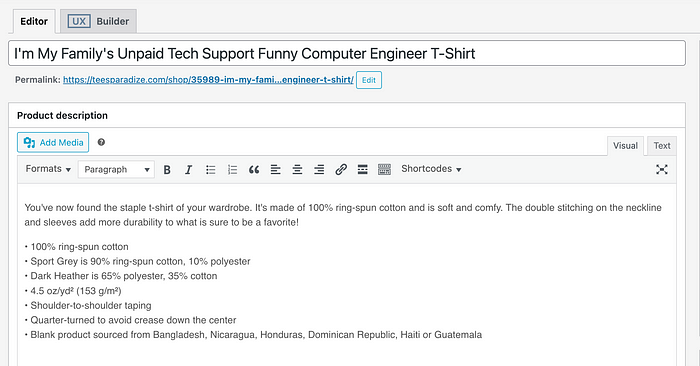Open the help question mark icon
The height and width of the screenshot is (366, 700).
[x=101, y=142]
